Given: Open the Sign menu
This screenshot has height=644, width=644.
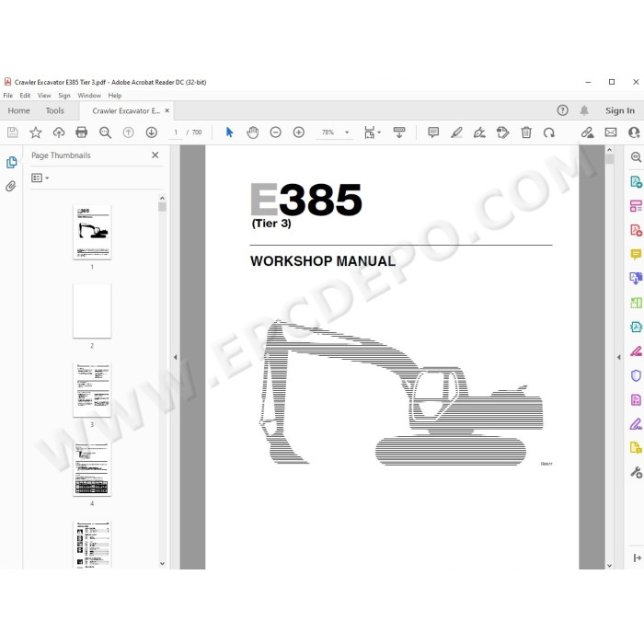Looking at the screenshot, I should coord(64,96).
